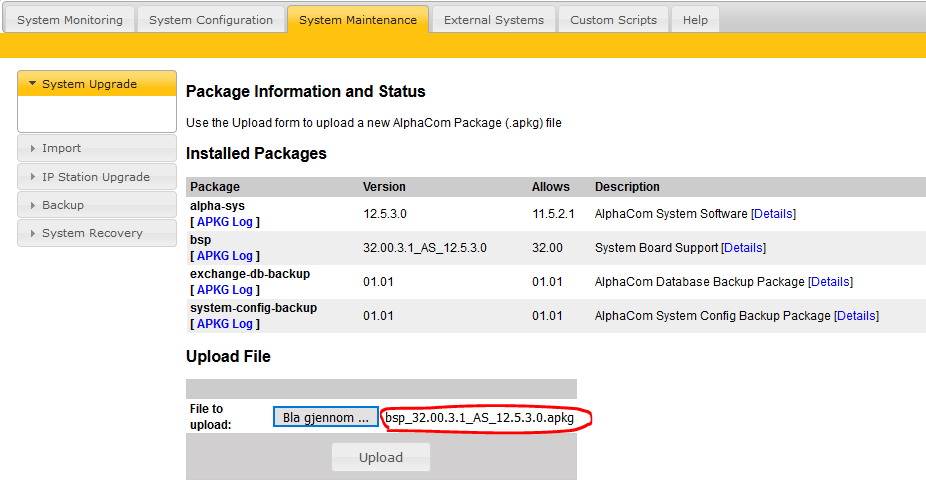Expand the Import sidebar section
Screen dimensions: 926x483
pos(97,148)
